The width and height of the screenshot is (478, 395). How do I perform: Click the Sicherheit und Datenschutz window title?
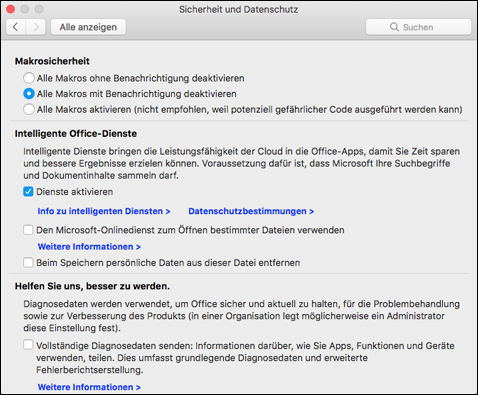click(238, 9)
